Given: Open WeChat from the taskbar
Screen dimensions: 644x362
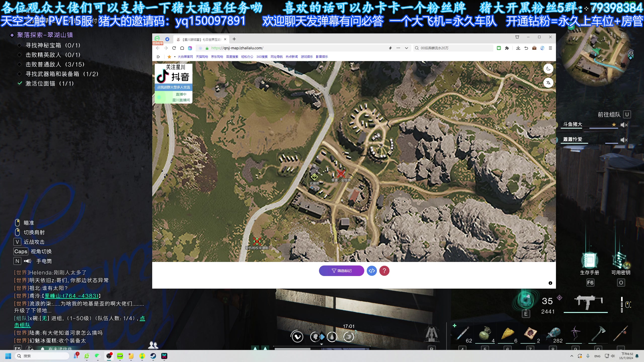Looking at the screenshot, I should coord(98,356).
